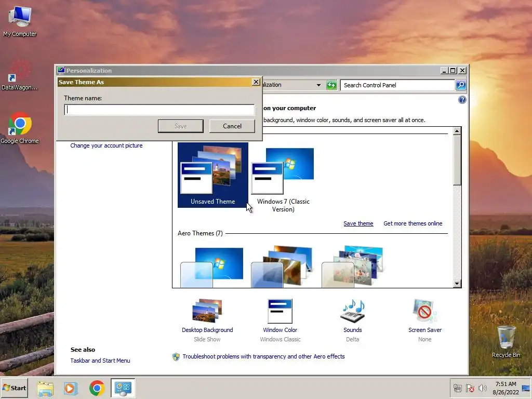Click the Theme name text field
Image resolution: width=532 pixels, height=399 pixels.
(159, 110)
